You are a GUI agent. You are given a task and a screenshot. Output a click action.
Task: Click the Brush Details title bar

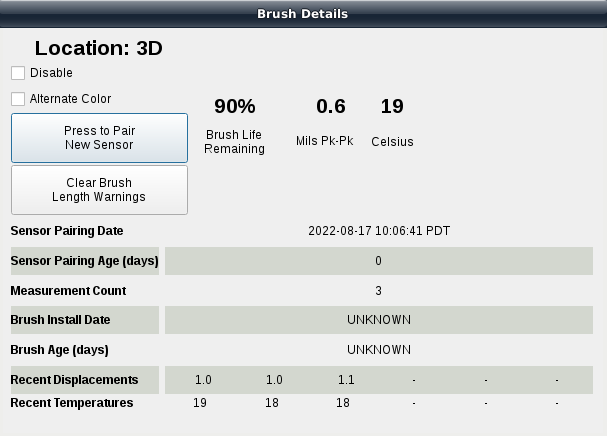pos(303,14)
